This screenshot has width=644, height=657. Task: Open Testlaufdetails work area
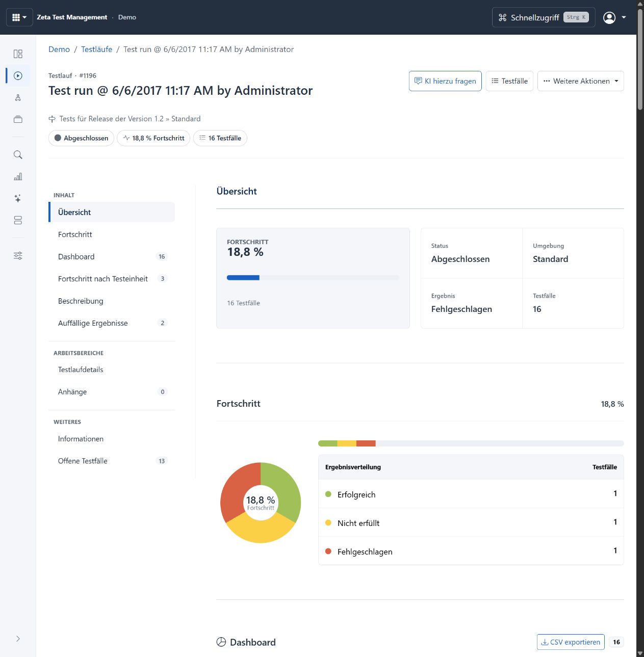(112, 370)
